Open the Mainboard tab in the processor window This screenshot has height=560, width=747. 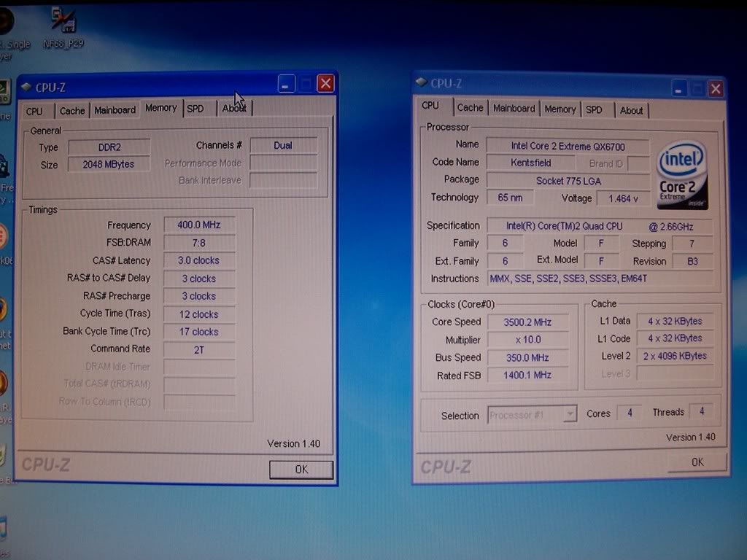tap(514, 109)
